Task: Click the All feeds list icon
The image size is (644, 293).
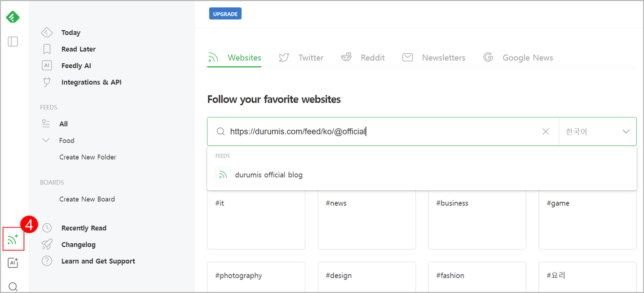Action: point(46,124)
